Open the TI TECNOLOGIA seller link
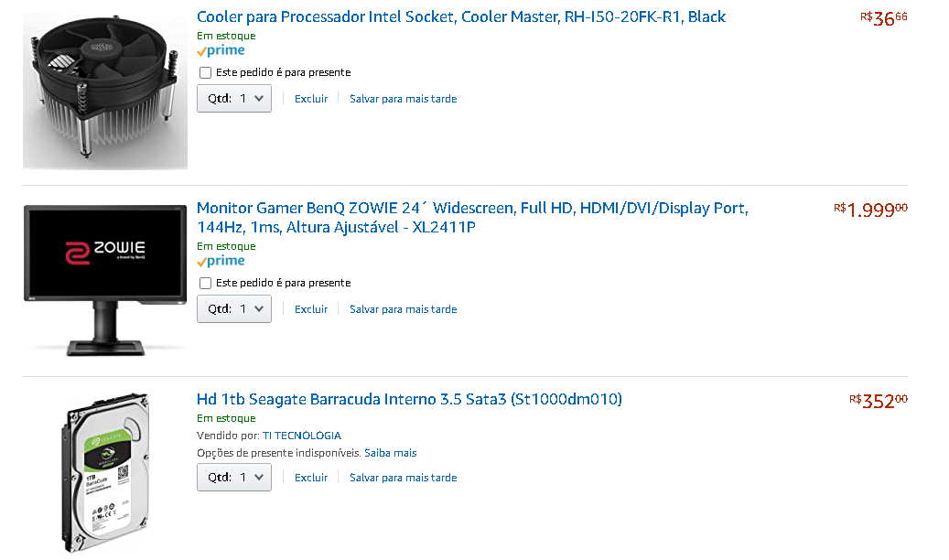The width and height of the screenshot is (949, 560). tap(302, 436)
